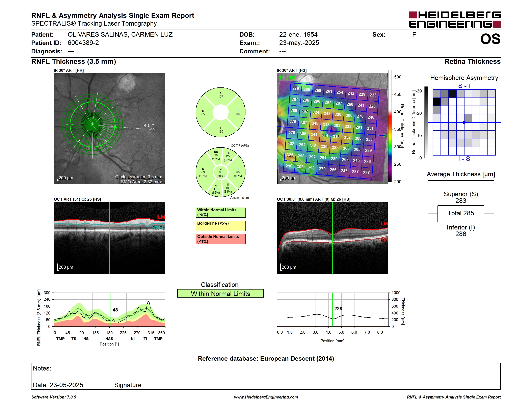
Task: Open the IR 30° ART [HR] fundus image
Action: click(x=109, y=128)
